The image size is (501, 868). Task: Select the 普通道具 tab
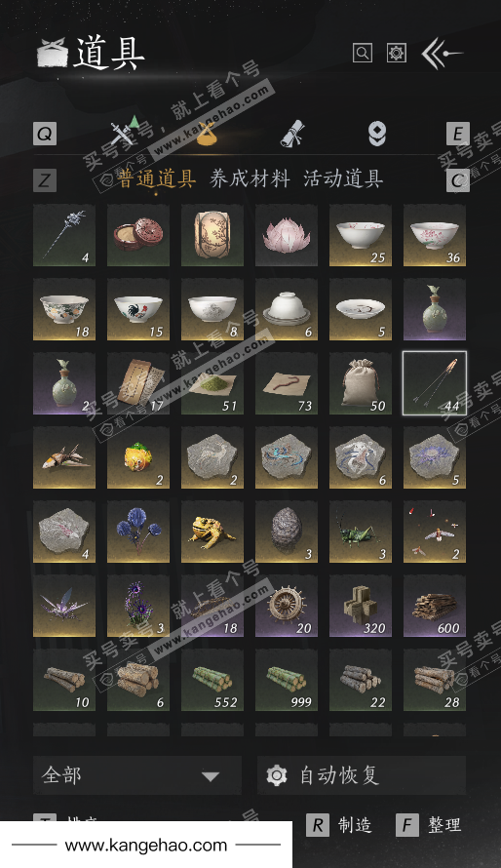[156, 178]
